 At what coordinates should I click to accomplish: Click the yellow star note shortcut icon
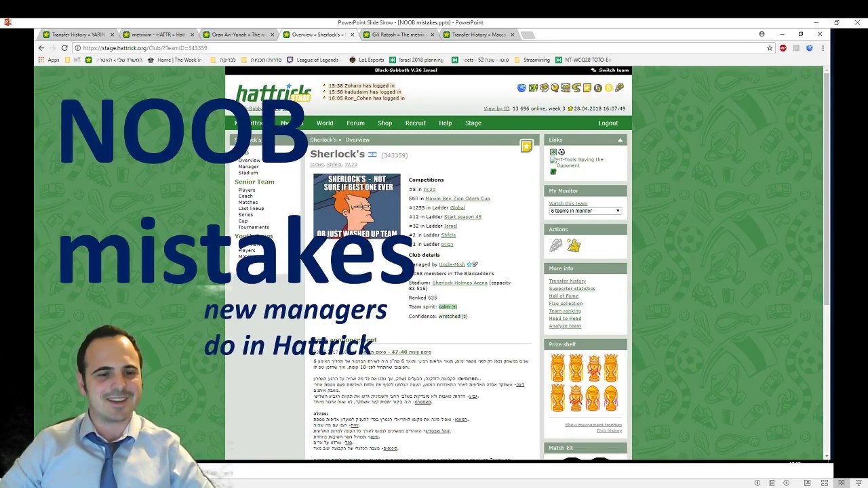(587, 87)
